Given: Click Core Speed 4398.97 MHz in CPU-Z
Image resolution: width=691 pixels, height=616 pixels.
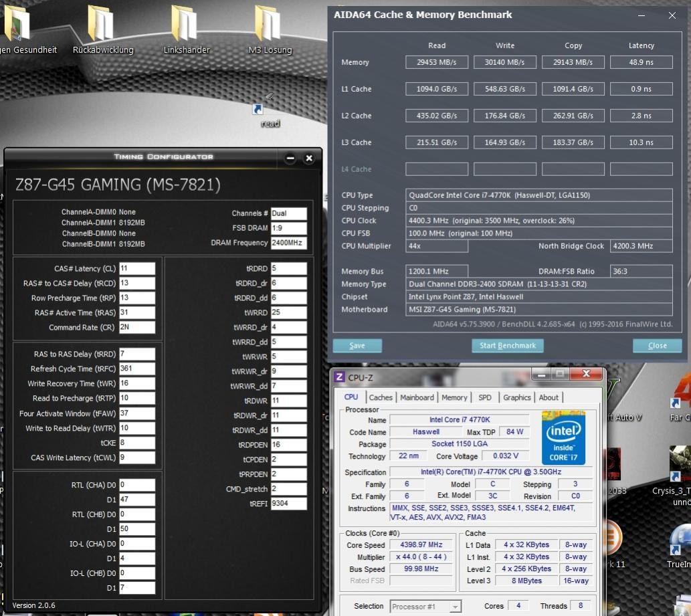Looking at the screenshot, I should pyautogui.click(x=421, y=544).
